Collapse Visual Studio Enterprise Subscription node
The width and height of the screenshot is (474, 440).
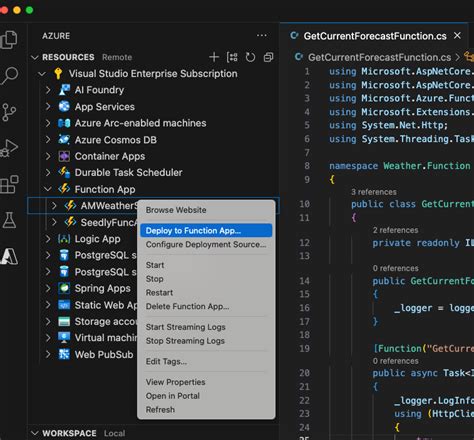(42, 74)
